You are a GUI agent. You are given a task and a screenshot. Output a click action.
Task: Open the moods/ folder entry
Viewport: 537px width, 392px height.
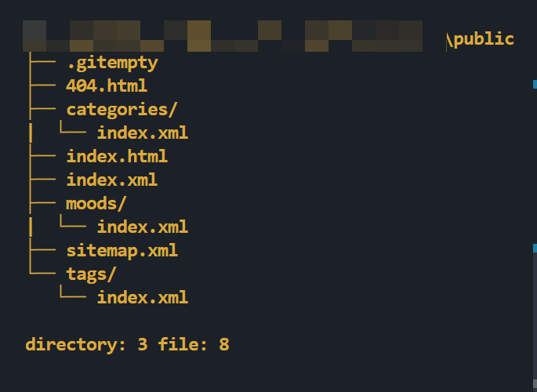tap(96, 204)
